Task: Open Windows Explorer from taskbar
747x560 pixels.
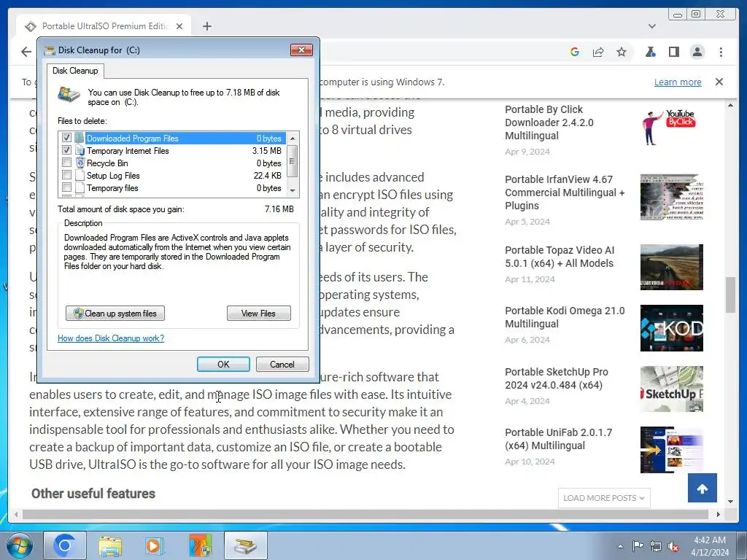Action: (109, 545)
